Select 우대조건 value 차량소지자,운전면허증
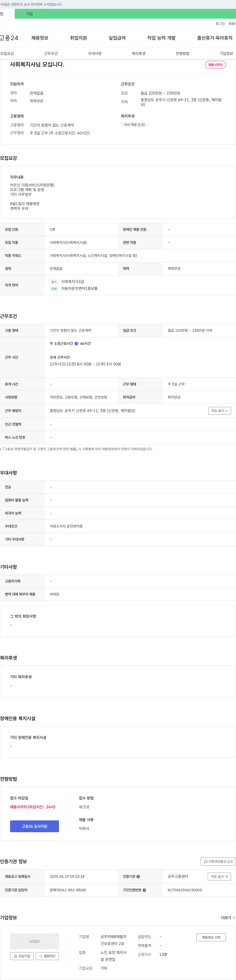This screenshot has height=980, width=236. coord(66,527)
